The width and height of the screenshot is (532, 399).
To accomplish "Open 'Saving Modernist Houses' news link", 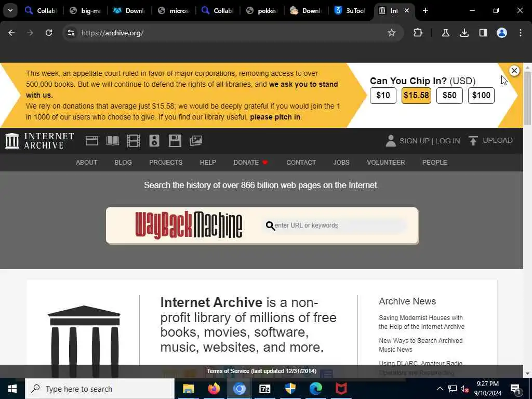I will [x=421, y=322].
